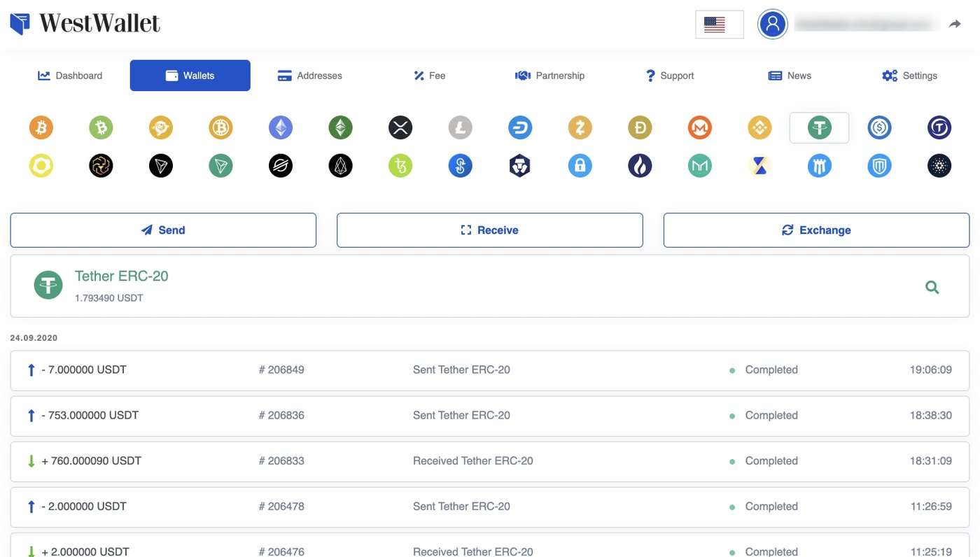Navigate to the Partnership tab
This screenshot has width=980, height=557.
click(x=549, y=76)
